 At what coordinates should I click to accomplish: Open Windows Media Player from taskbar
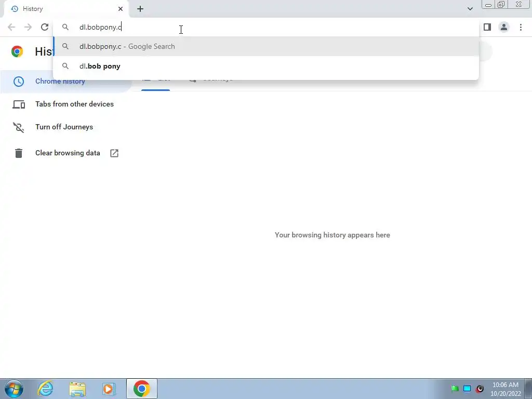(x=109, y=389)
